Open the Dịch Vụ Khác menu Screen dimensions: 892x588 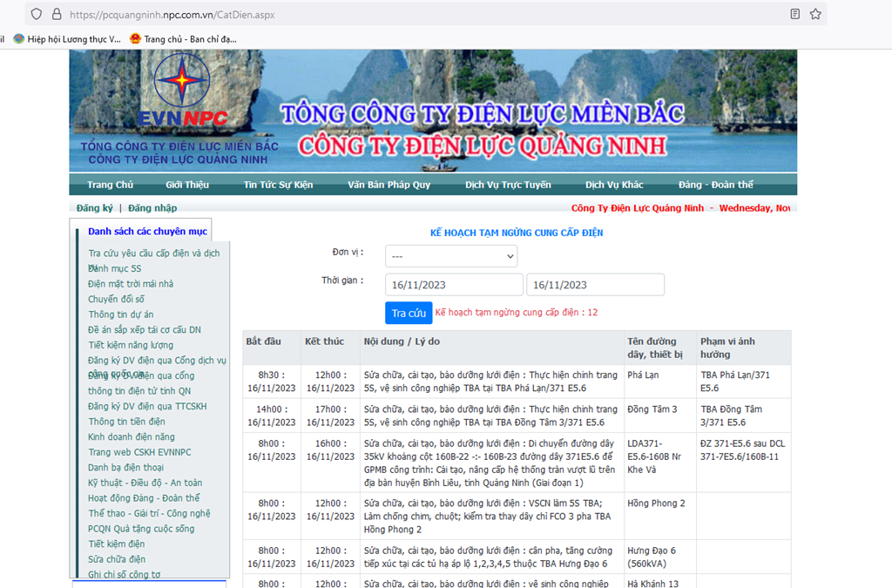coord(614,185)
